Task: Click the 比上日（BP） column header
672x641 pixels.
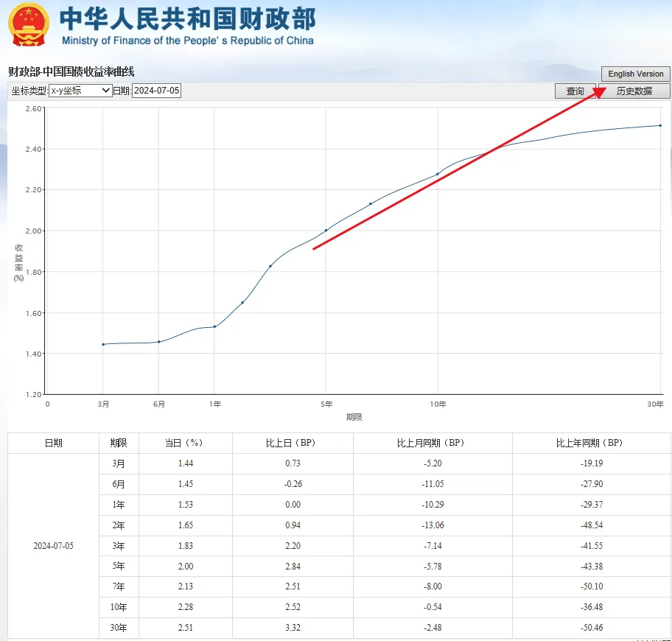Action: pos(292,443)
